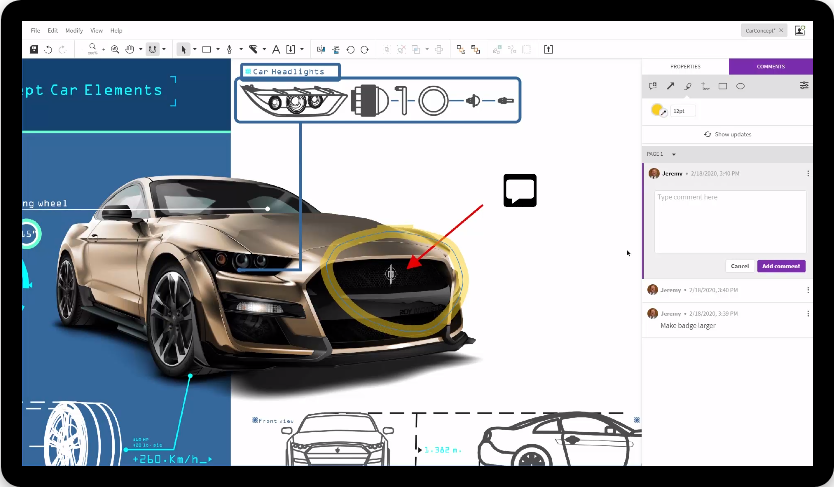This screenshot has height=487, width=834.
Task: Click Show updates to refresh comments
Action: coord(728,134)
